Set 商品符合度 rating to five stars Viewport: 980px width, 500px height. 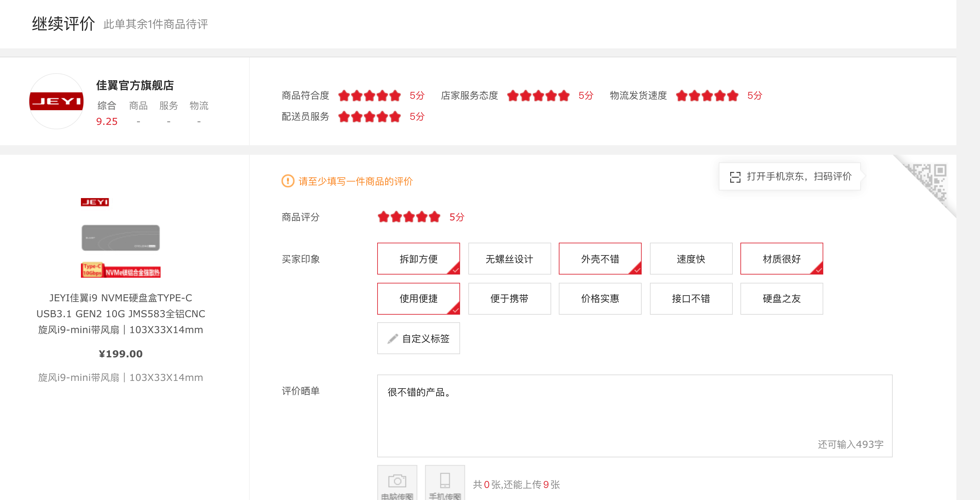(395, 96)
